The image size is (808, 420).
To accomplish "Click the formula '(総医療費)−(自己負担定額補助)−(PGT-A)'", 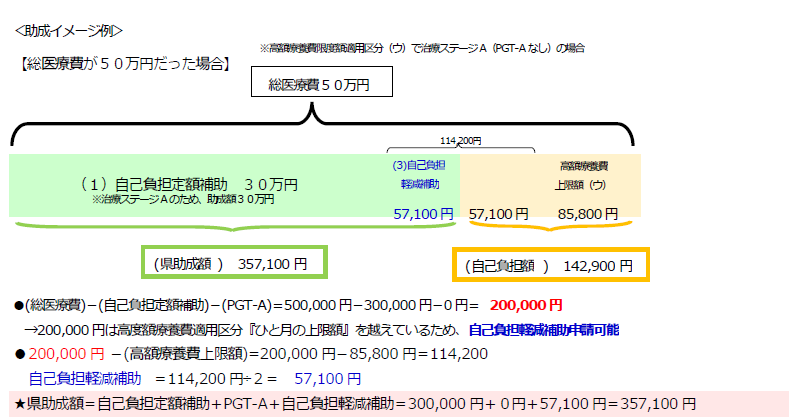I will pos(148,305).
